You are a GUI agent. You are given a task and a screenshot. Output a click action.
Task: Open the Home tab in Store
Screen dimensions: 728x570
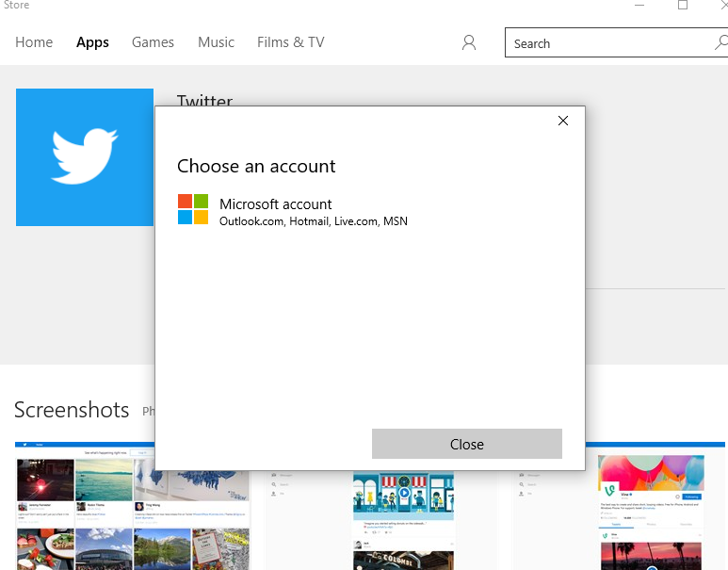coord(34,42)
